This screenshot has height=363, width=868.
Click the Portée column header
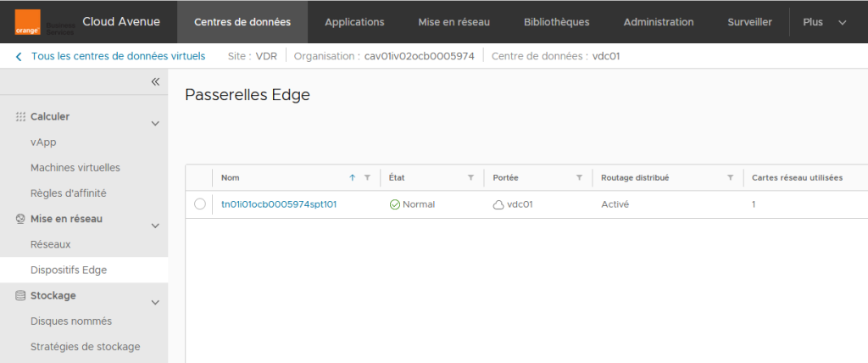pos(505,178)
